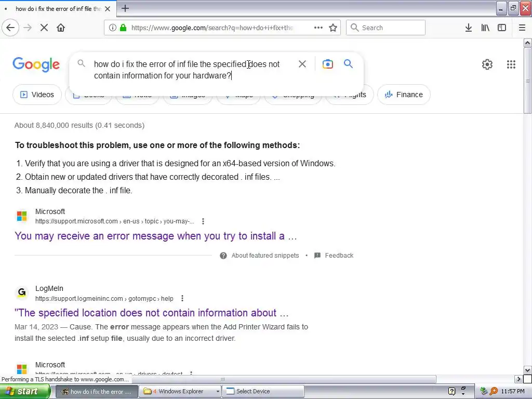Go back to previous page
The image size is (532, 399).
[10, 28]
